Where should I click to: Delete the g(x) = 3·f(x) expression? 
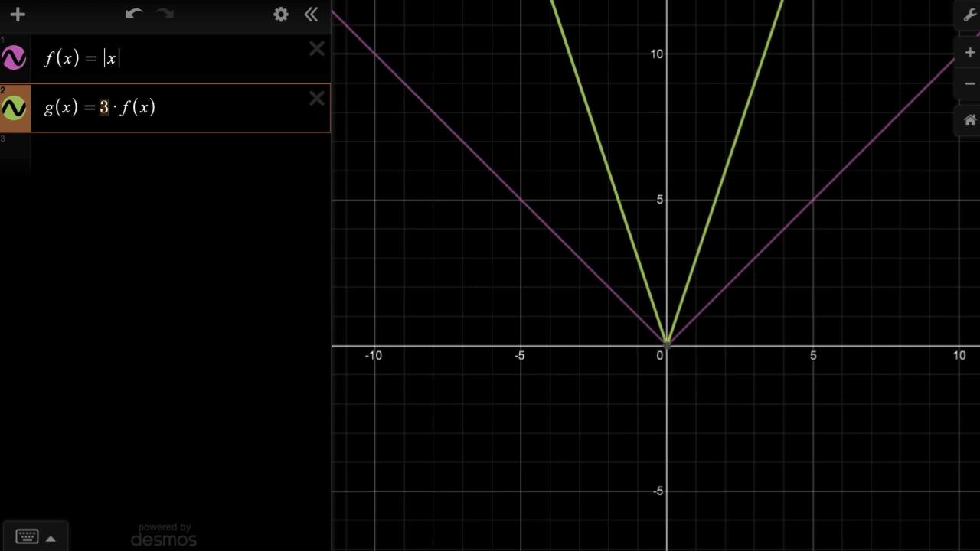[316, 99]
